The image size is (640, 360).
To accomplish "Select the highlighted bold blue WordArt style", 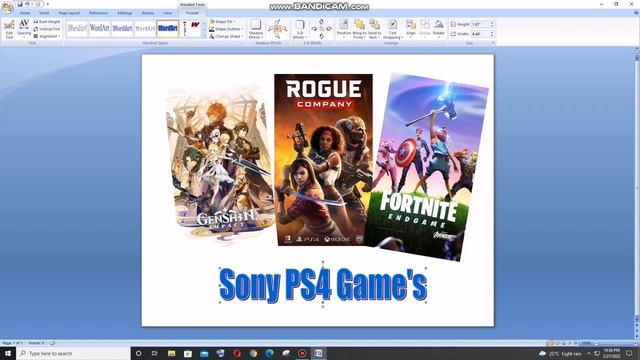I will 168,28.
